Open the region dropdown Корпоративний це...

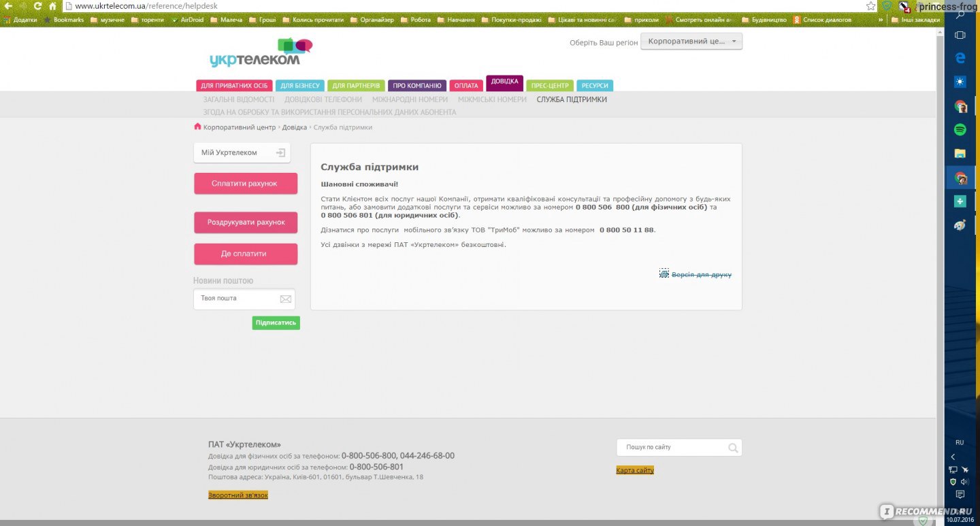click(691, 42)
